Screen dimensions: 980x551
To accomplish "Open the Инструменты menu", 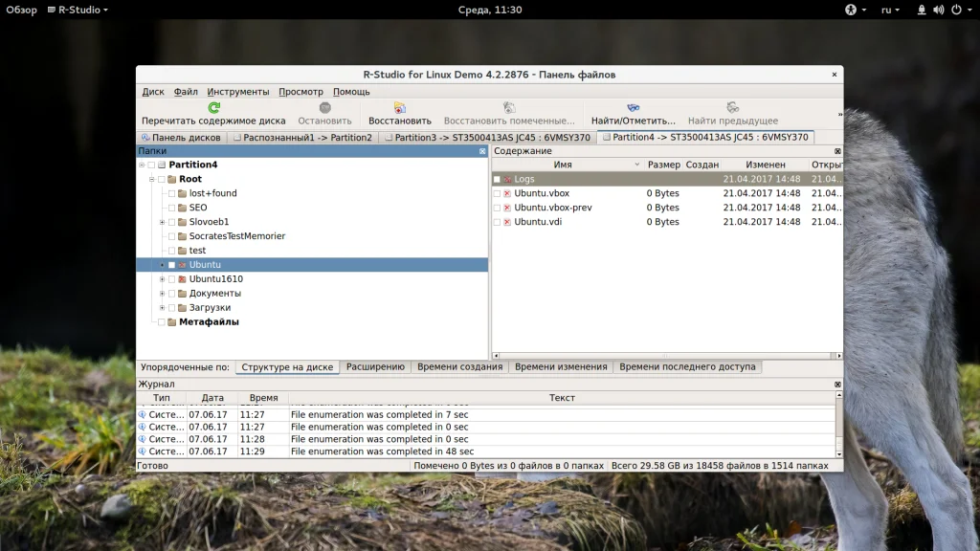I will point(237,92).
